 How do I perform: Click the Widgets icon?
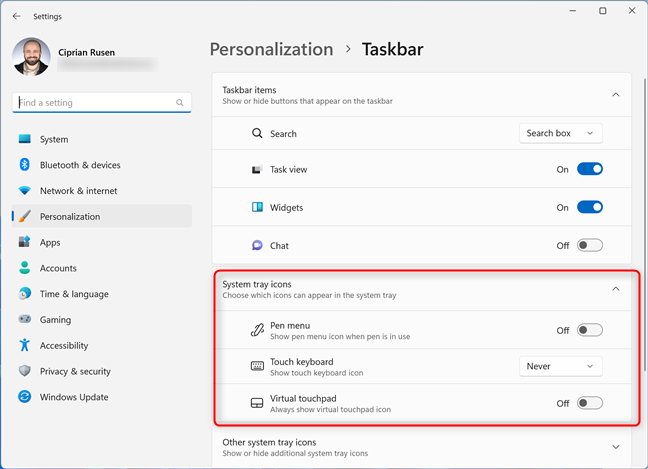257,207
